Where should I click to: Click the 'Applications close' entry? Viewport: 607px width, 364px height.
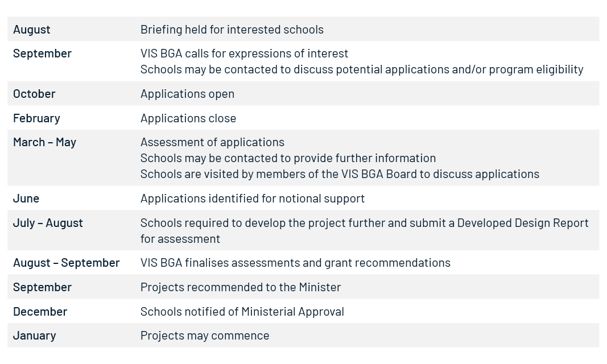188,118
